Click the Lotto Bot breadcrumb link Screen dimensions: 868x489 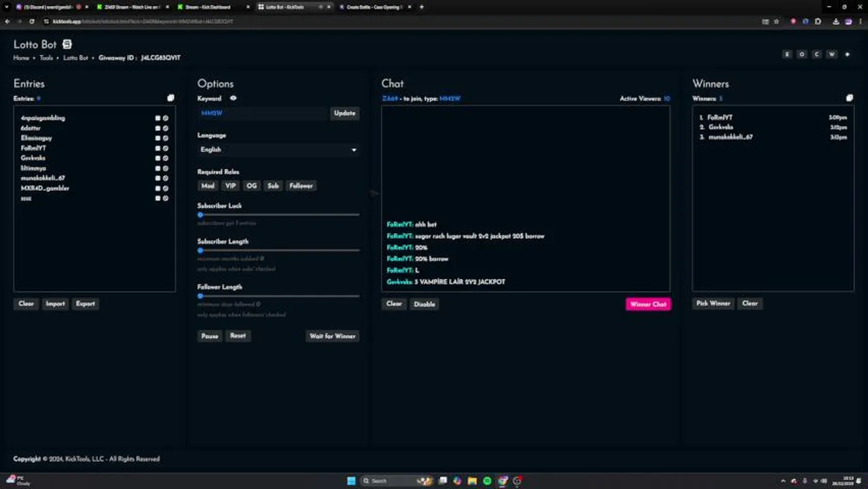coord(76,58)
